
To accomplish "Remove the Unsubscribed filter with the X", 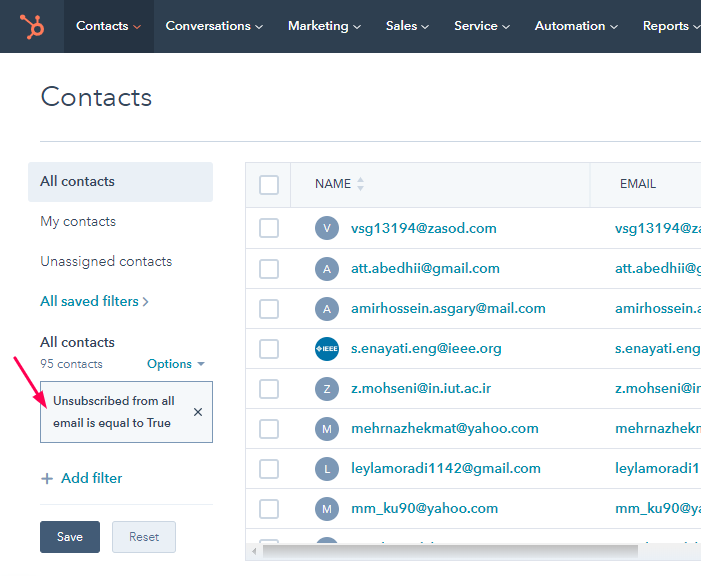I will pyautogui.click(x=197, y=412).
